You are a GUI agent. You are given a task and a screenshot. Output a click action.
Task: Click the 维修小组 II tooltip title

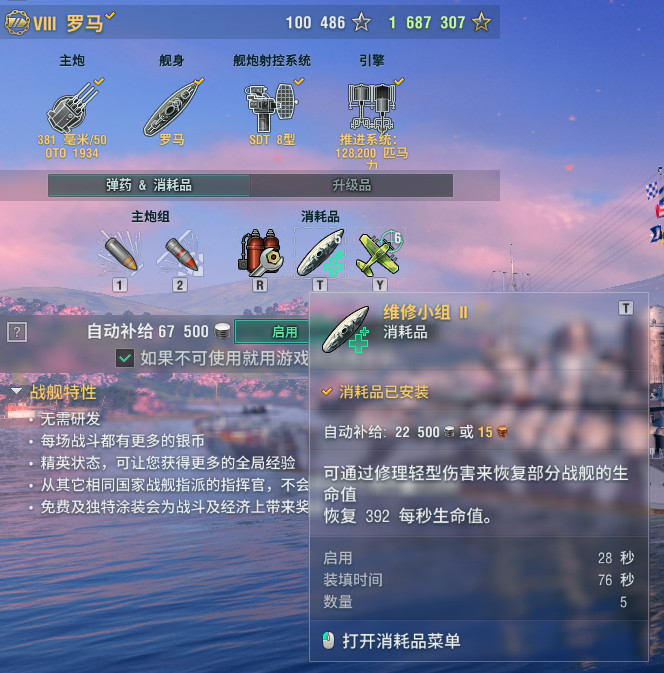[425, 312]
